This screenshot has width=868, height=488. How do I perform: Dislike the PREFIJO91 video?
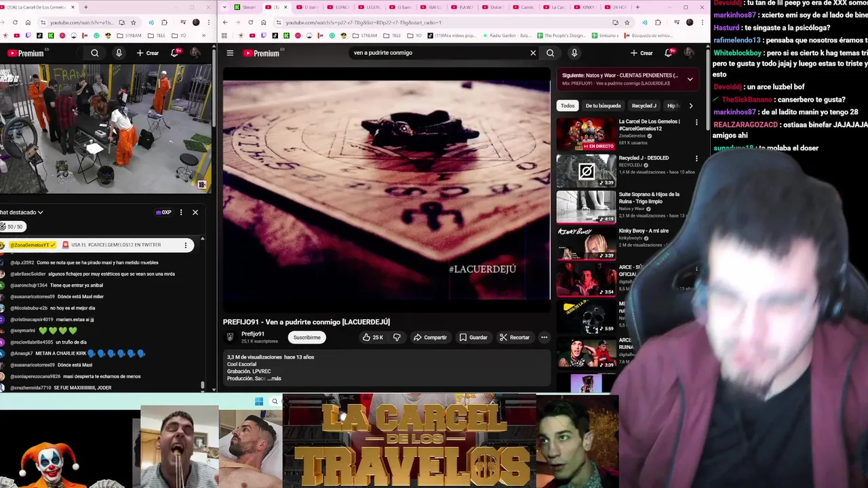tap(397, 337)
